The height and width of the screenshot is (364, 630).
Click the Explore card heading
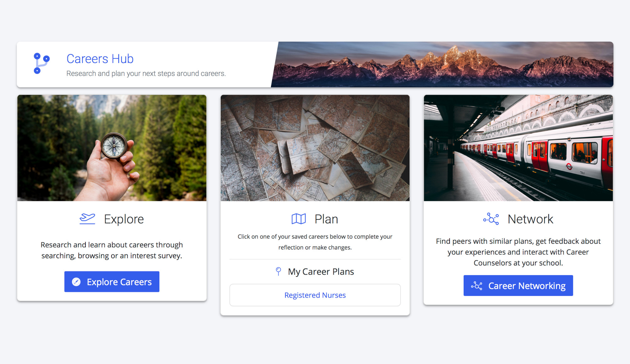124,219
